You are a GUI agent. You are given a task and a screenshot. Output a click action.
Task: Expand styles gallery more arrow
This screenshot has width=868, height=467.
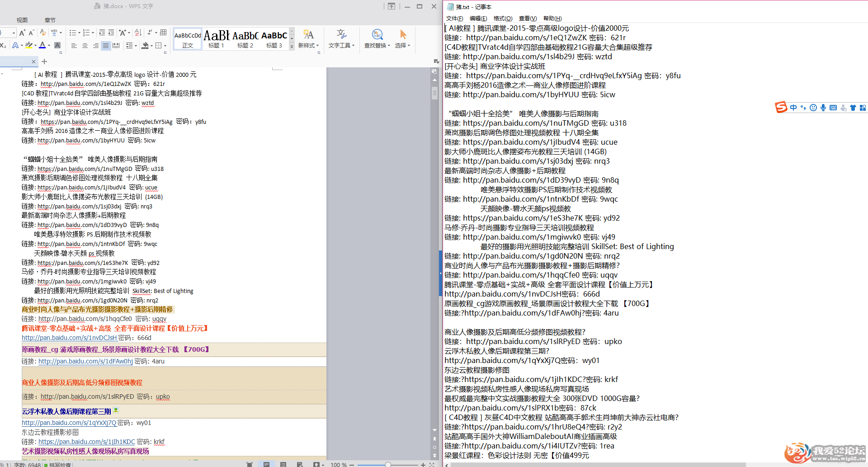(x=292, y=46)
